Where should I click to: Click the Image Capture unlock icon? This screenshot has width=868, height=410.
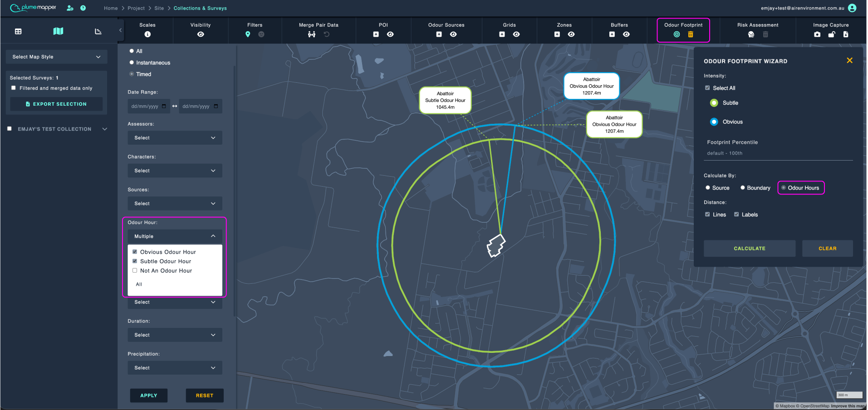coord(832,34)
